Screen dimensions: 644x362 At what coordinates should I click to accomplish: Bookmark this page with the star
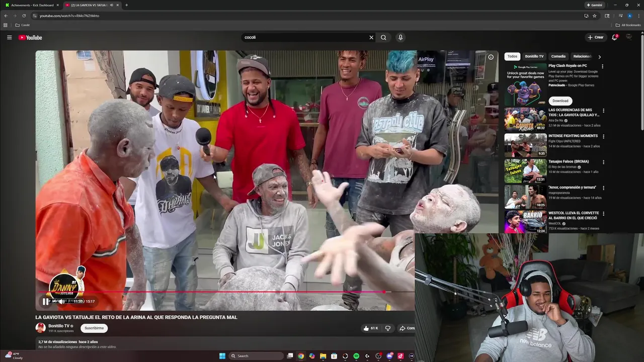(x=595, y=16)
